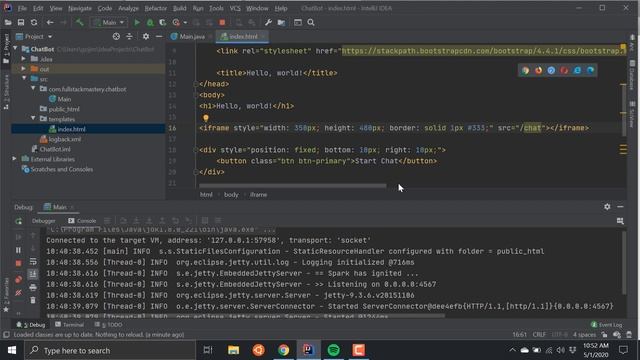
Task: Open Debug panel gear settings
Action: tap(607, 207)
